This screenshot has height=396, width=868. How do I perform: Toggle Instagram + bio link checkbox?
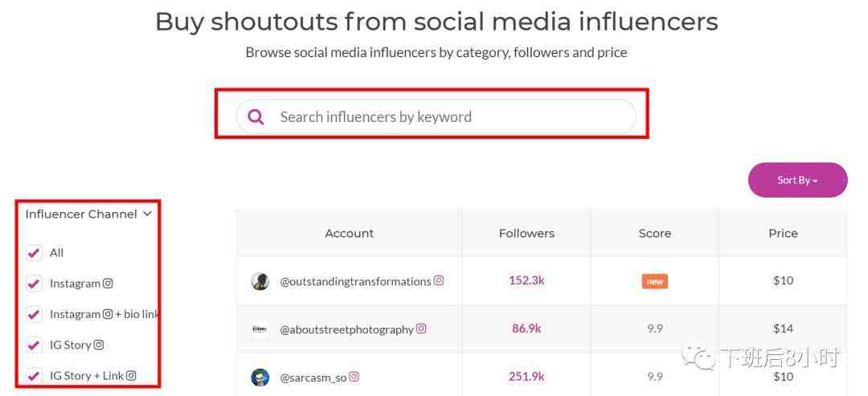pos(34,315)
